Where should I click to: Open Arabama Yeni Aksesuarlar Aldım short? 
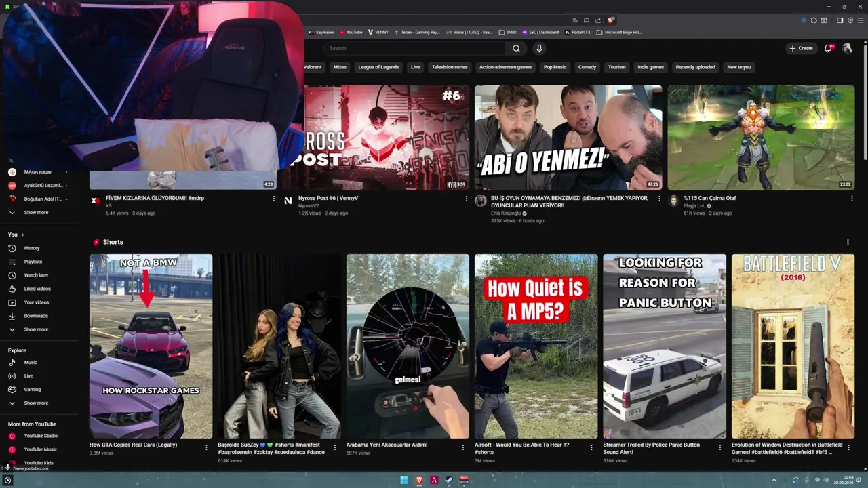[x=408, y=346]
